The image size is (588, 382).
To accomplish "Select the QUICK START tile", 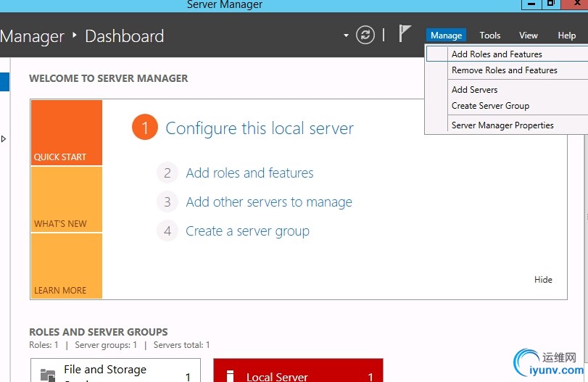I will coord(67,133).
